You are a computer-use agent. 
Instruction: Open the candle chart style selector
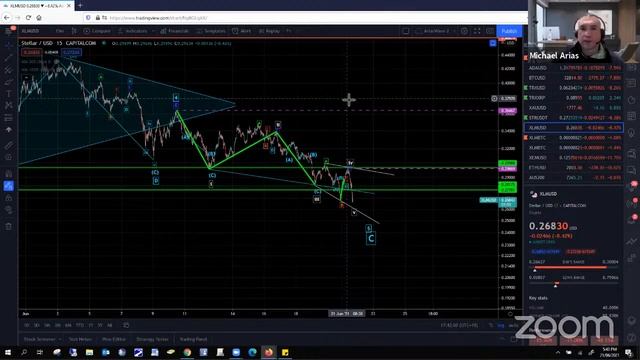click(74, 31)
